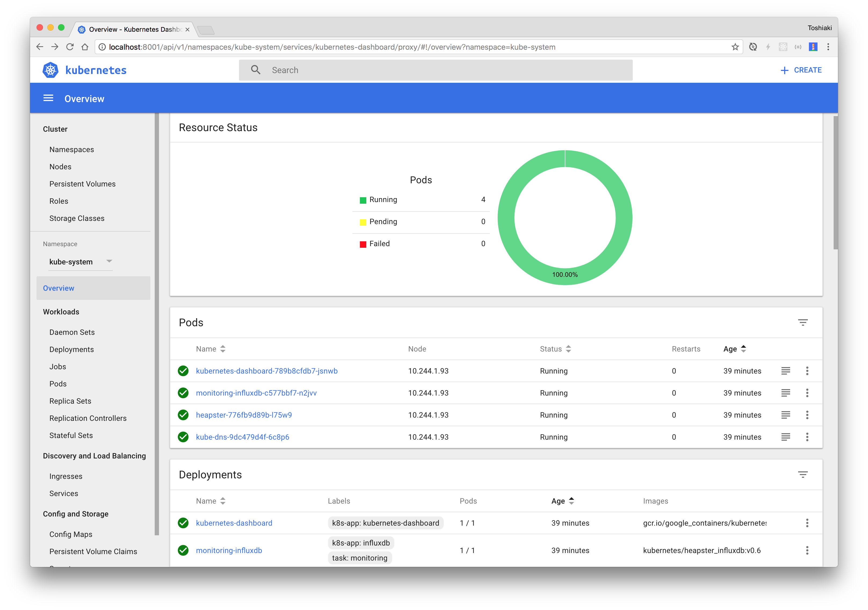Click the CREATE button
The height and width of the screenshot is (610, 868).
pyautogui.click(x=801, y=70)
